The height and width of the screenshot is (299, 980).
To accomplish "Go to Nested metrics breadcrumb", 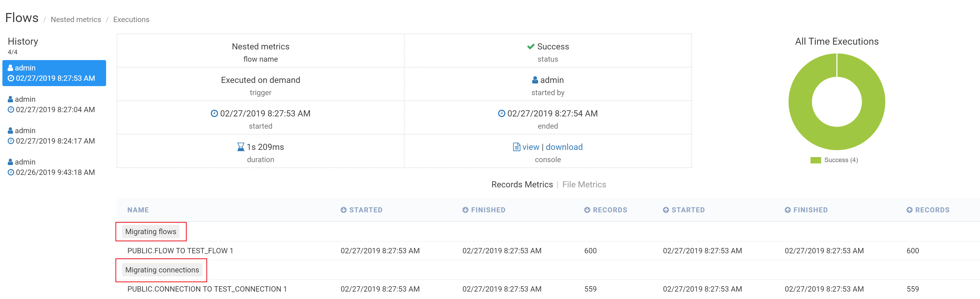I will pyautogui.click(x=76, y=19).
